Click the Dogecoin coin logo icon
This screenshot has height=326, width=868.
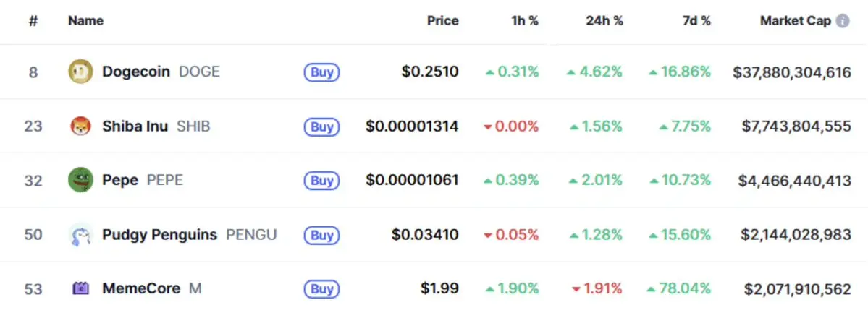[81, 72]
